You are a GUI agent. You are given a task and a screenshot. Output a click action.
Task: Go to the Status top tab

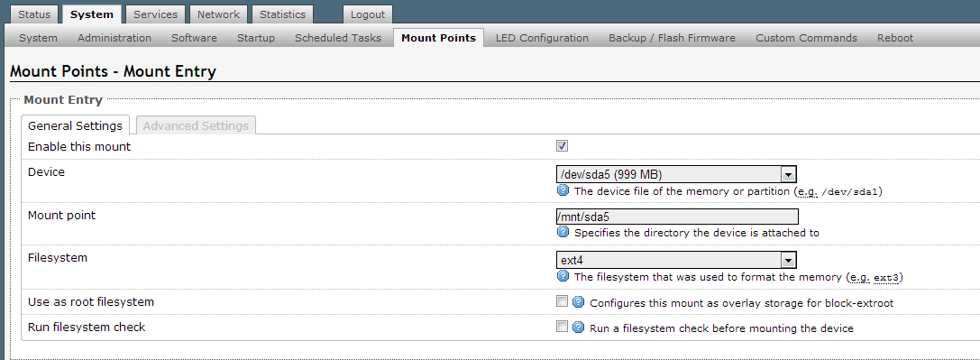[34, 14]
